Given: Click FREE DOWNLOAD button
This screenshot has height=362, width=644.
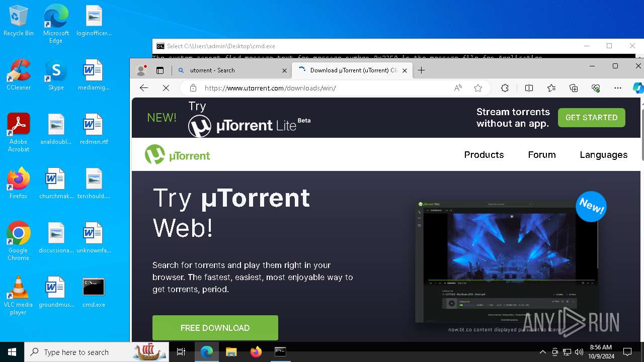Looking at the screenshot, I should tap(215, 328).
